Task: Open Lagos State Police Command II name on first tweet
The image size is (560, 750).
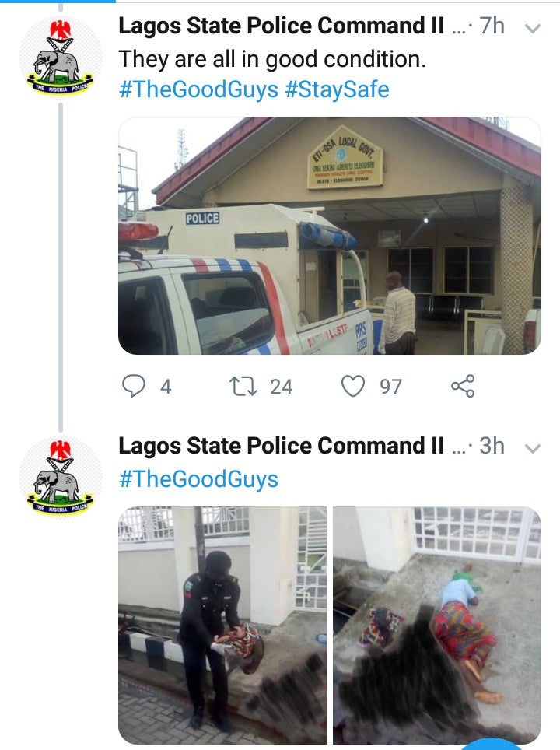Action: pos(282,26)
